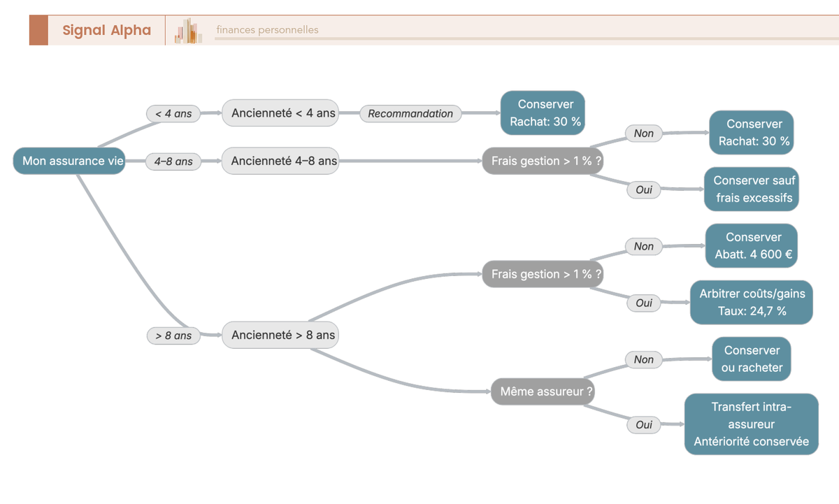The width and height of the screenshot is (839, 504).
Task: Click the finances personnelles header label
Action: click(267, 30)
